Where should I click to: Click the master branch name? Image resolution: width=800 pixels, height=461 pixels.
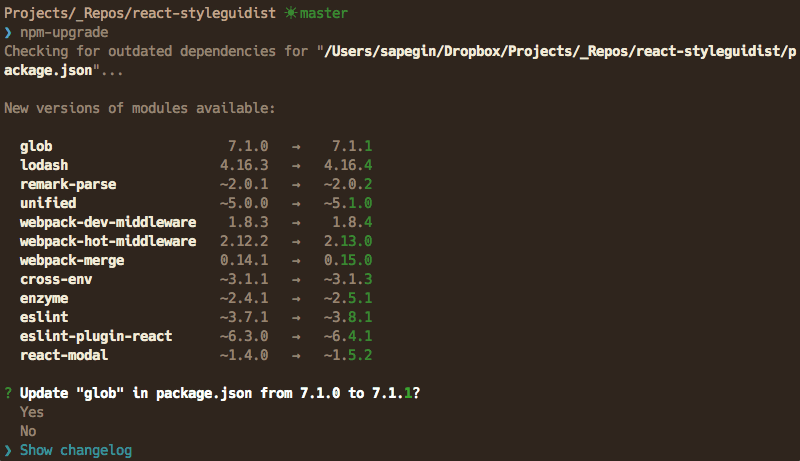(324, 13)
